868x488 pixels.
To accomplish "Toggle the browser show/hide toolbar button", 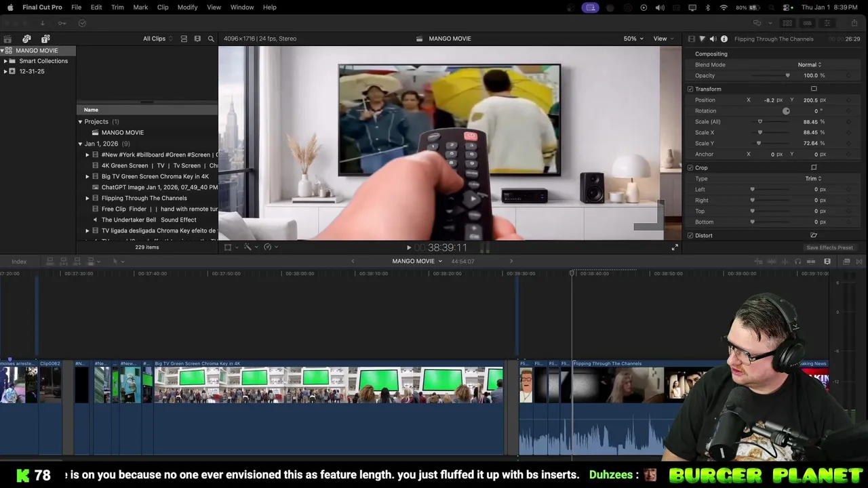I will 787,23.
